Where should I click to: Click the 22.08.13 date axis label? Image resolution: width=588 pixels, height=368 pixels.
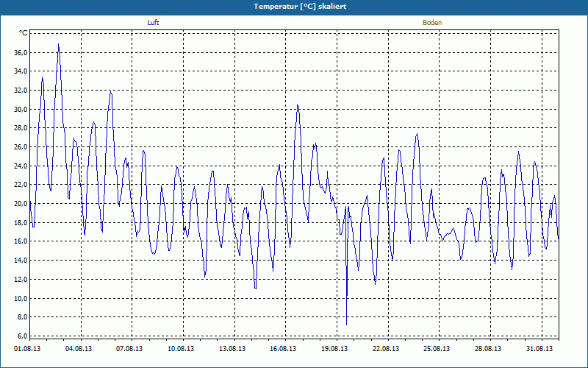click(x=386, y=349)
